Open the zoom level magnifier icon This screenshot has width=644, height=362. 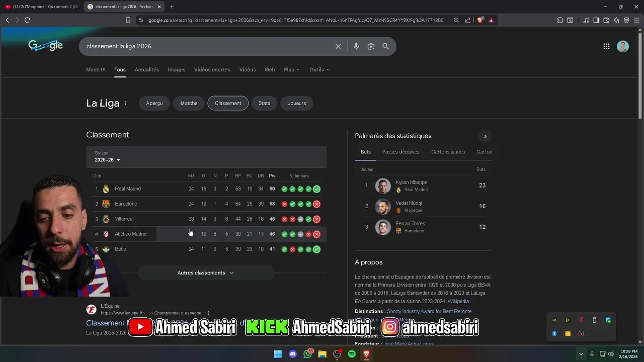tap(456, 20)
